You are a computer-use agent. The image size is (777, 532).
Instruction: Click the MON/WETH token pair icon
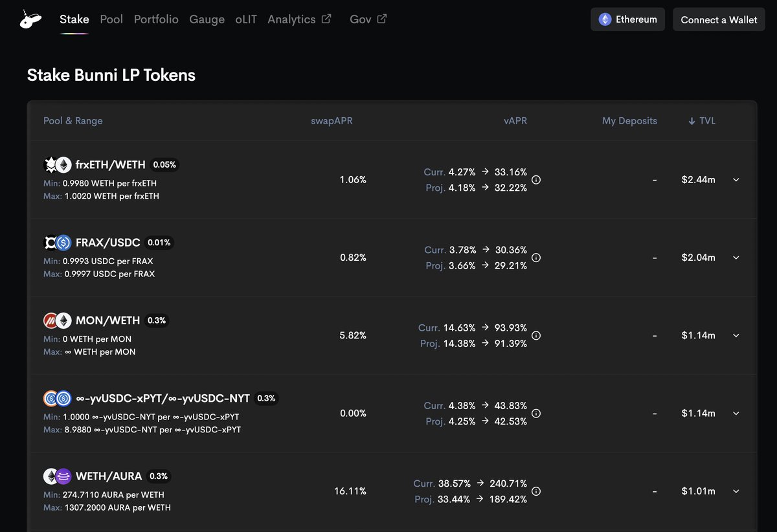[57, 320]
